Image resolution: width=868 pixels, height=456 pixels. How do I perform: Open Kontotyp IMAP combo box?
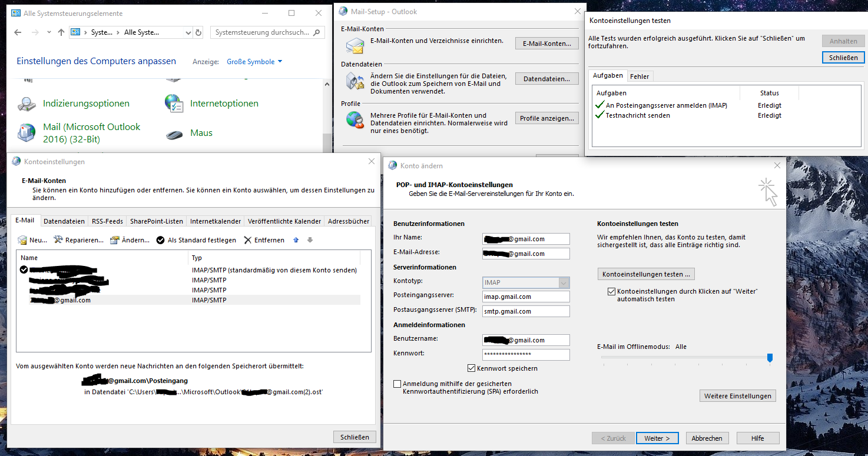pos(526,282)
